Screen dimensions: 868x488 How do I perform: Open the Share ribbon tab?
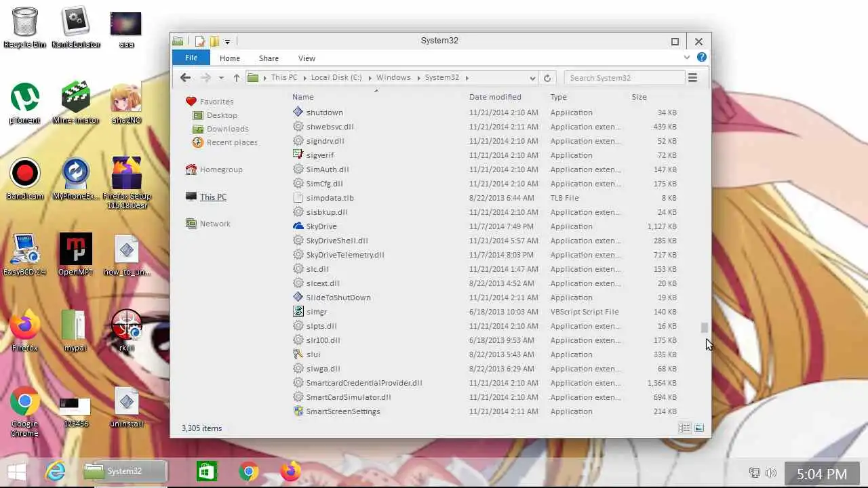click(269, 58)
